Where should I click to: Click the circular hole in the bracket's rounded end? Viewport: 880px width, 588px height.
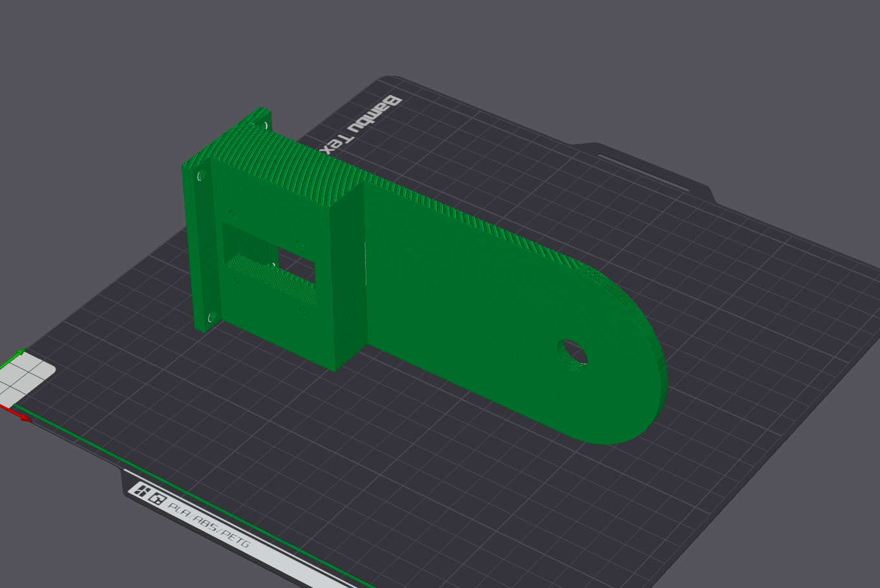(x=574, y=353)
